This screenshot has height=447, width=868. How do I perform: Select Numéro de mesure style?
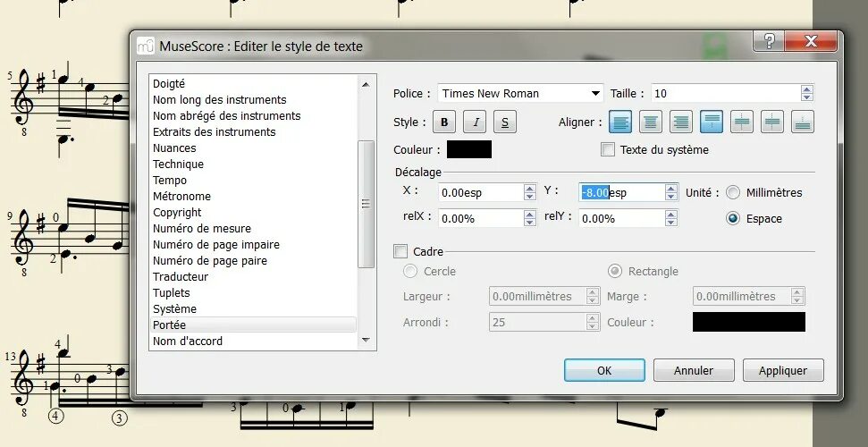pyautogui.click(x=254, y=228)
